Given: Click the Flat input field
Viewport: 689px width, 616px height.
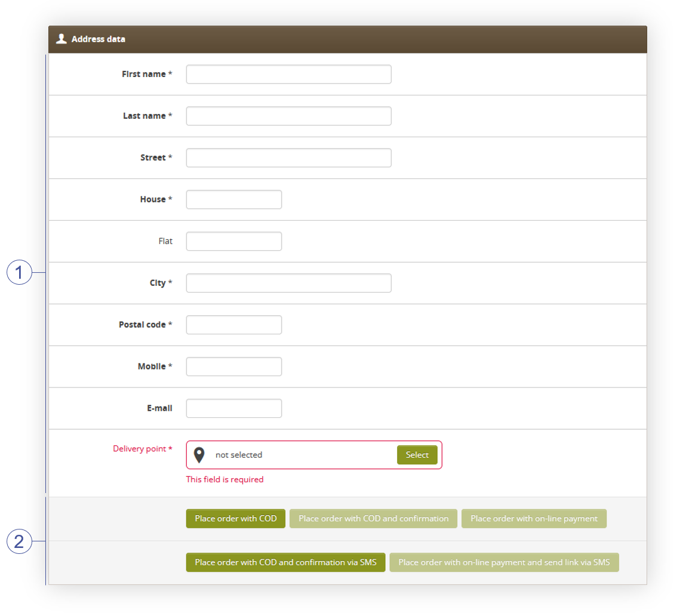Looking at the screenshot, I should coord(234,241).
